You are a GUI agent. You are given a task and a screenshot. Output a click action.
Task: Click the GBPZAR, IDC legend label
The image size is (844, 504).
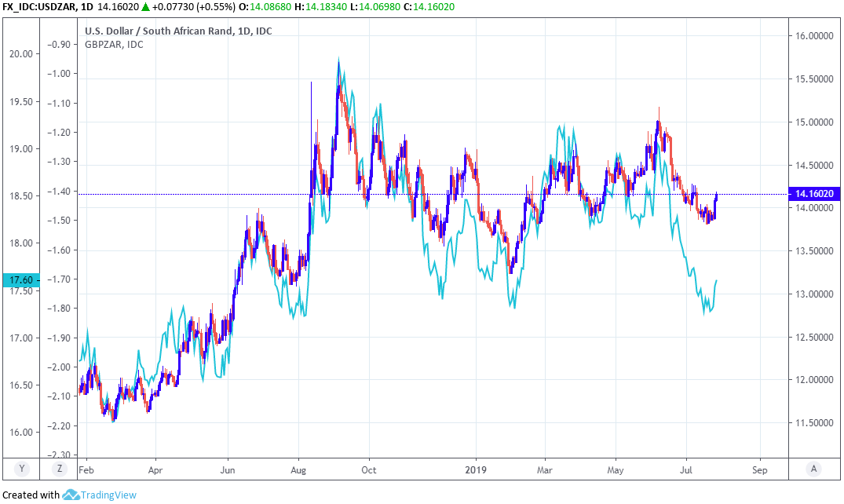114,45
